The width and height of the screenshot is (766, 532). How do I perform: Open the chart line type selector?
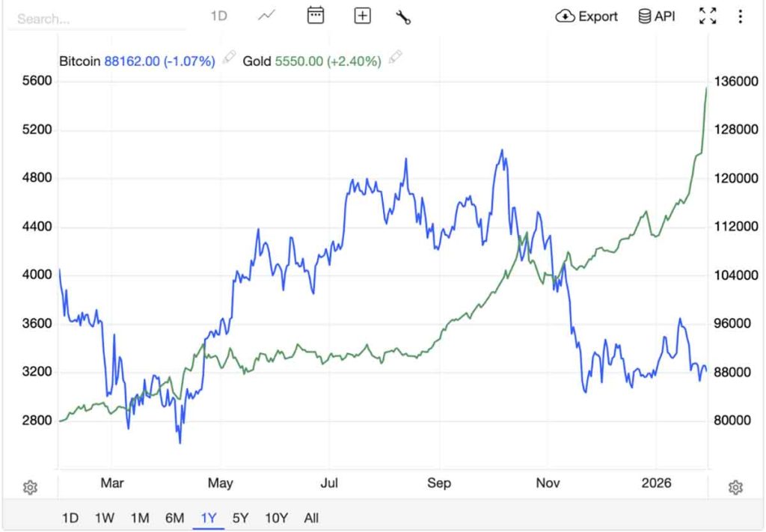[266, 16]
